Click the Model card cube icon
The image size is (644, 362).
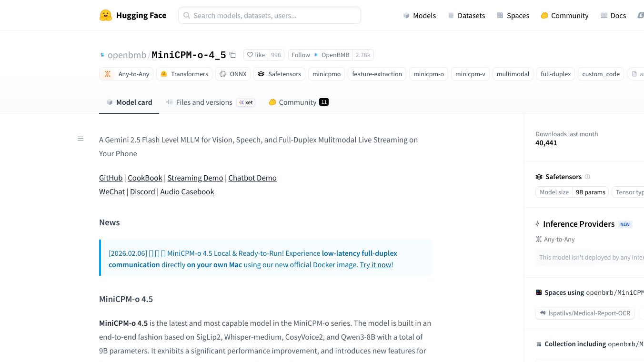[x=110, y=102]
